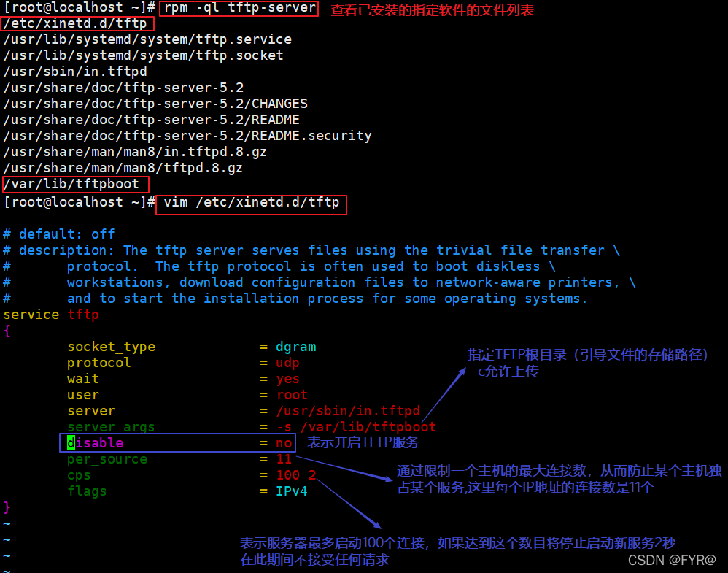Click the CHANGES doc file path
Screen dimensions: 728x573
coord(155,104)
